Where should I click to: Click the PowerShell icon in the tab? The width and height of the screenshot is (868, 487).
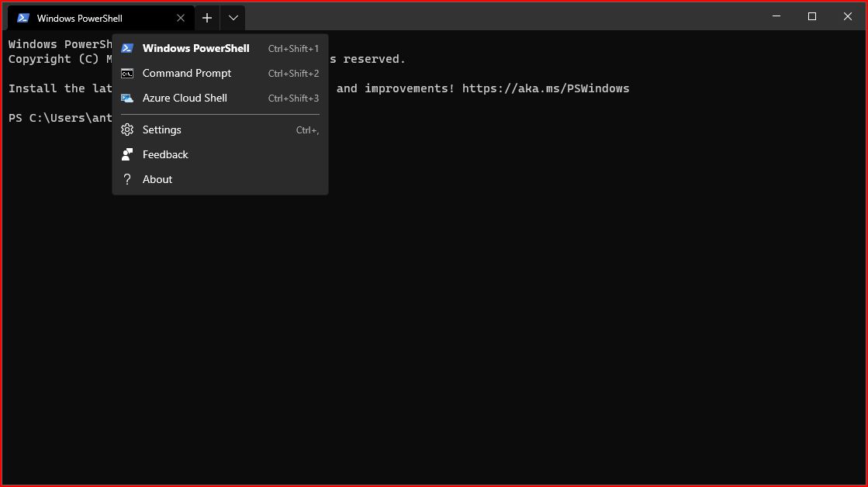[22, 19]
